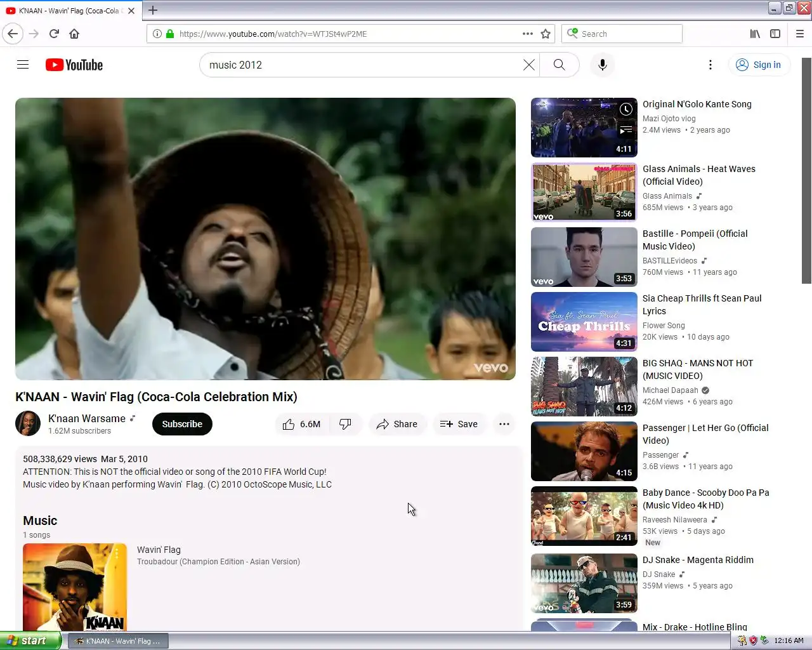Open a new tab with the plus button
The height and width of the screenshot is (650, 812).
(x=153, y=10)
